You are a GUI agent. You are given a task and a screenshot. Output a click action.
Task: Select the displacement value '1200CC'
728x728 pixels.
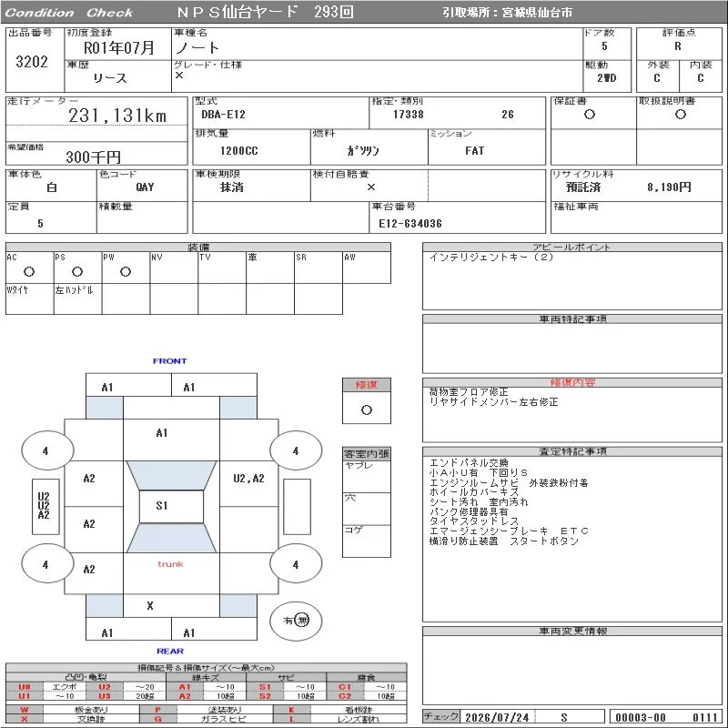coord(238,150)
